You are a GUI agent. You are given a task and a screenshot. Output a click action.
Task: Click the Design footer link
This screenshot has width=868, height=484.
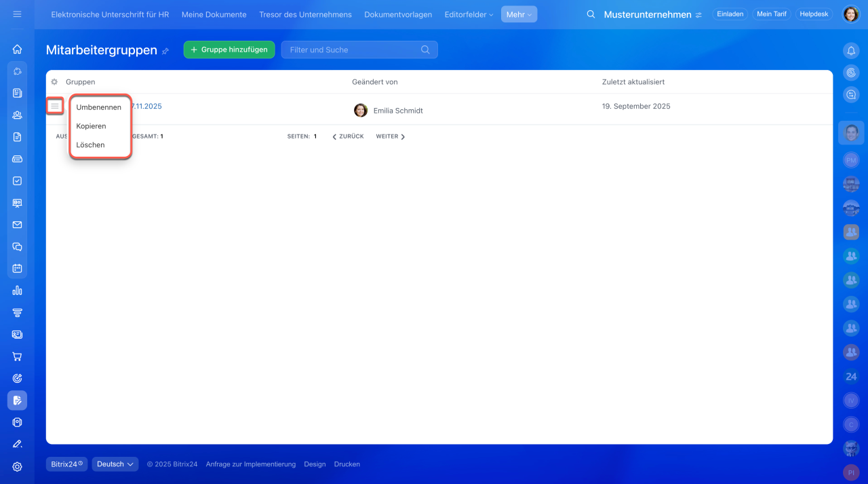point(315,464)
